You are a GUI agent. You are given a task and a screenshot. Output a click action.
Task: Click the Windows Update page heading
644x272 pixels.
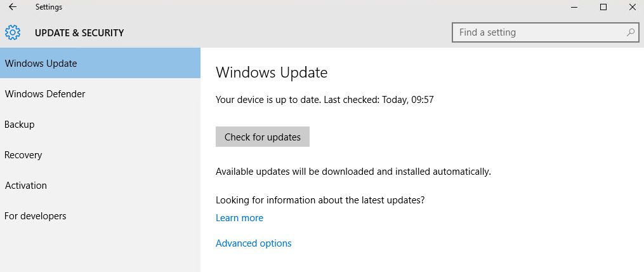[272, 72]
